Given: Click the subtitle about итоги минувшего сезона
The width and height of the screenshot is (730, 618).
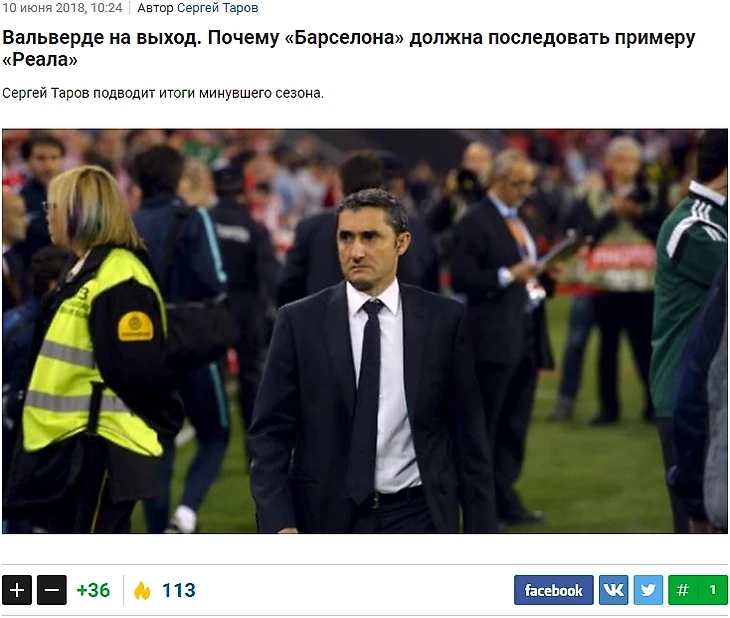Looking at the screenshot, I should tap(162, 93).
